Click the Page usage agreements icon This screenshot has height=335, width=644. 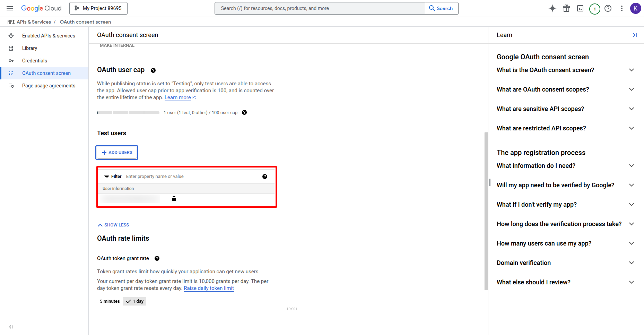click(x=11, y=86)
